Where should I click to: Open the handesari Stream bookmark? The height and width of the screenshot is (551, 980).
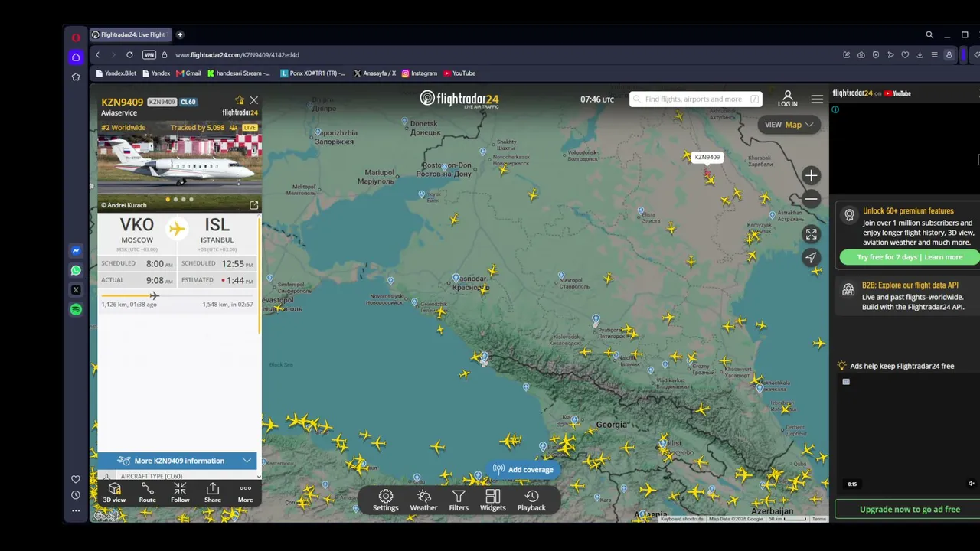pyautogui.click(x=239, y=73)
